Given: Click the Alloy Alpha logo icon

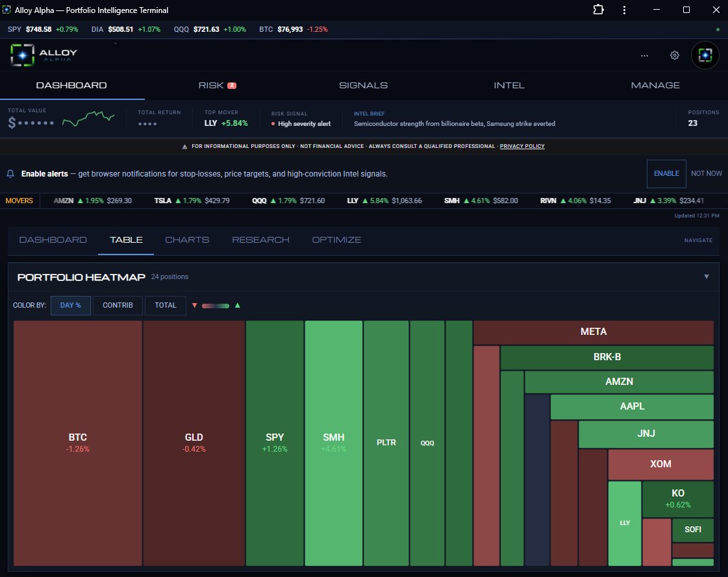Looking at the screenshot, I should 22,55.
